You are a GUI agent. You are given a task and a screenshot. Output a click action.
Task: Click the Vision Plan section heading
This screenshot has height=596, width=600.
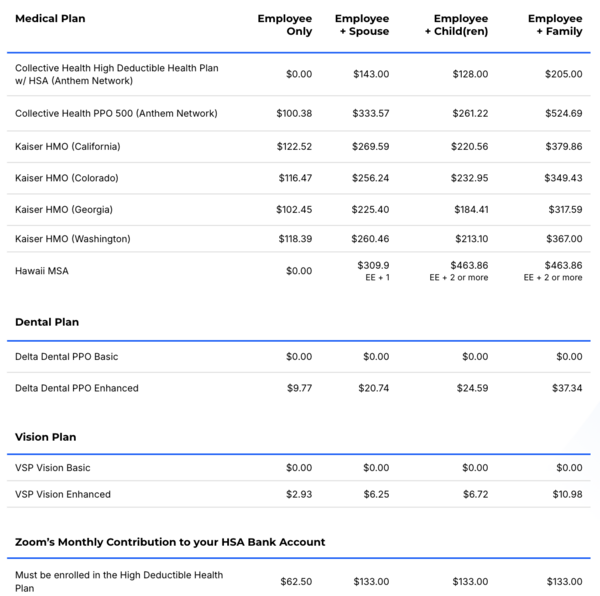tap(46, 437)
